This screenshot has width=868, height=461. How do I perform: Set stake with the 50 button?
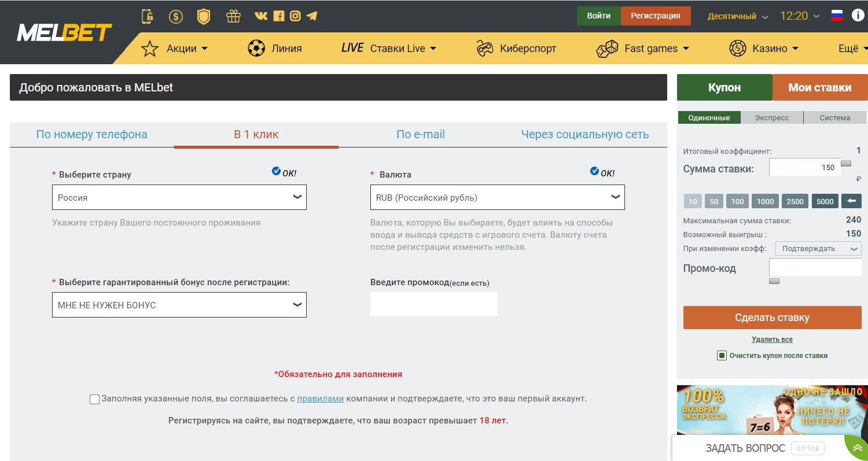714,201
